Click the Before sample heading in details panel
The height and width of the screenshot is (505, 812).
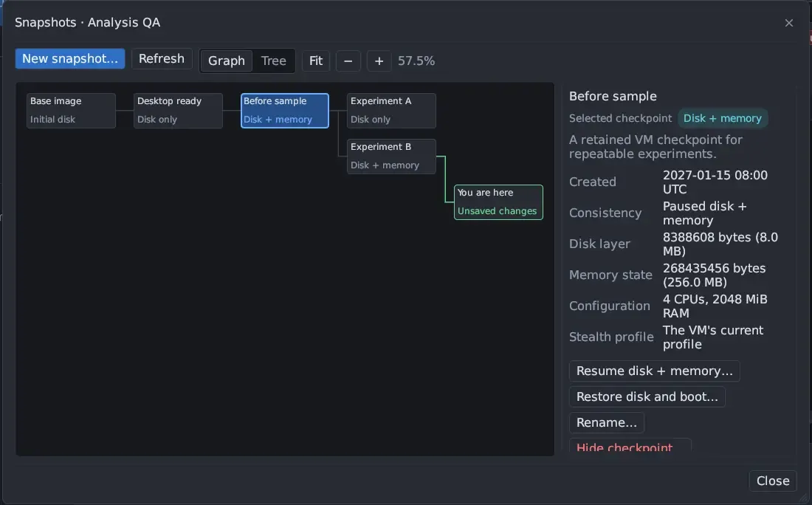[613, 96]
